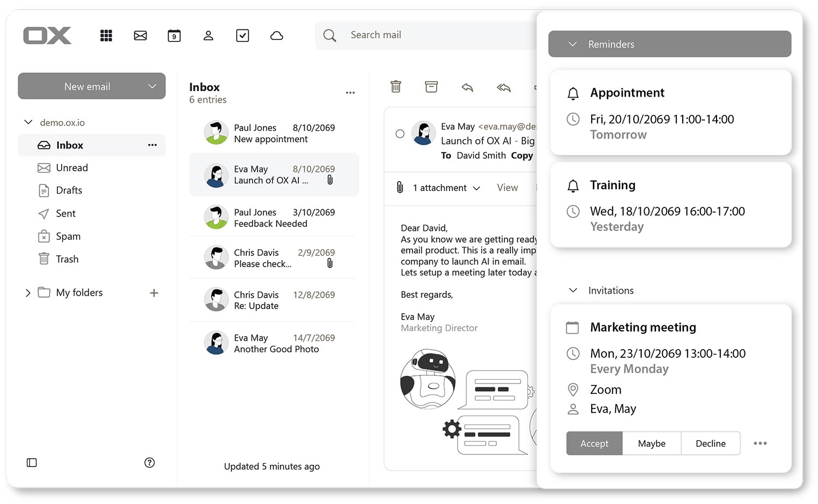818x504 pixels.
Task: Accept the Marketing meeting invitation
Action: (594, 443)
